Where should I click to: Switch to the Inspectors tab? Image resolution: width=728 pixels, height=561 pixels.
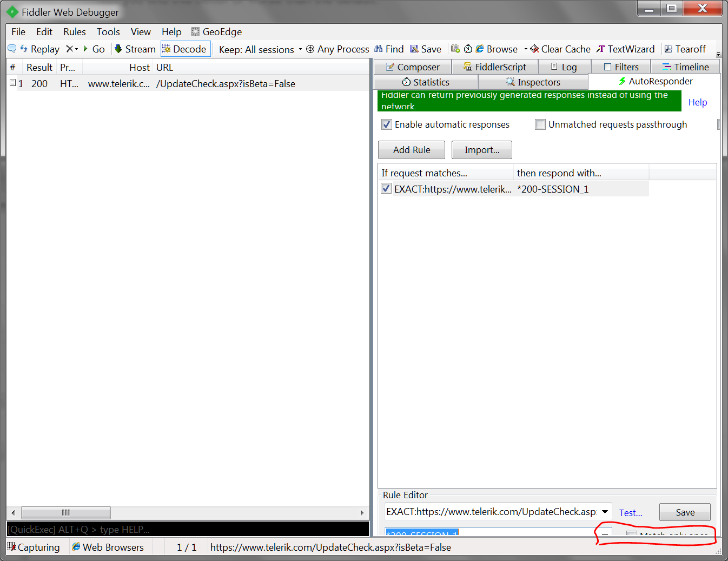(533, 82)
